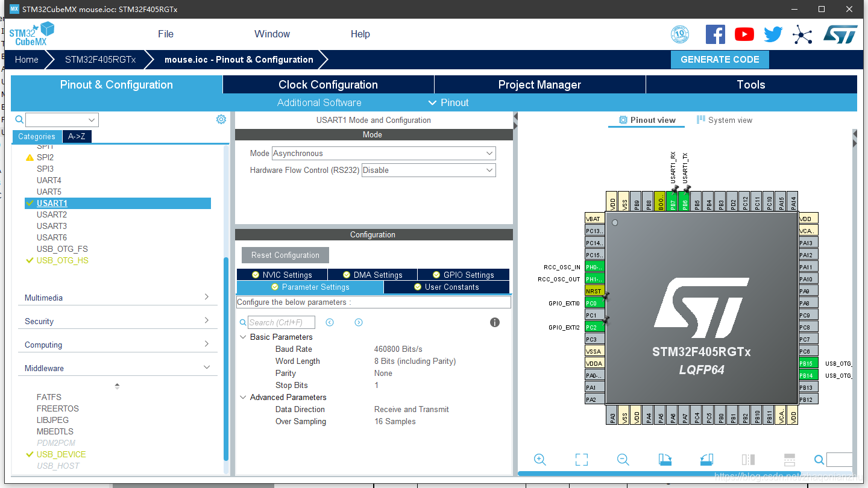Open the Pinout dropdown menu
This screenshot has width=868, height=488.
[448, 102]
